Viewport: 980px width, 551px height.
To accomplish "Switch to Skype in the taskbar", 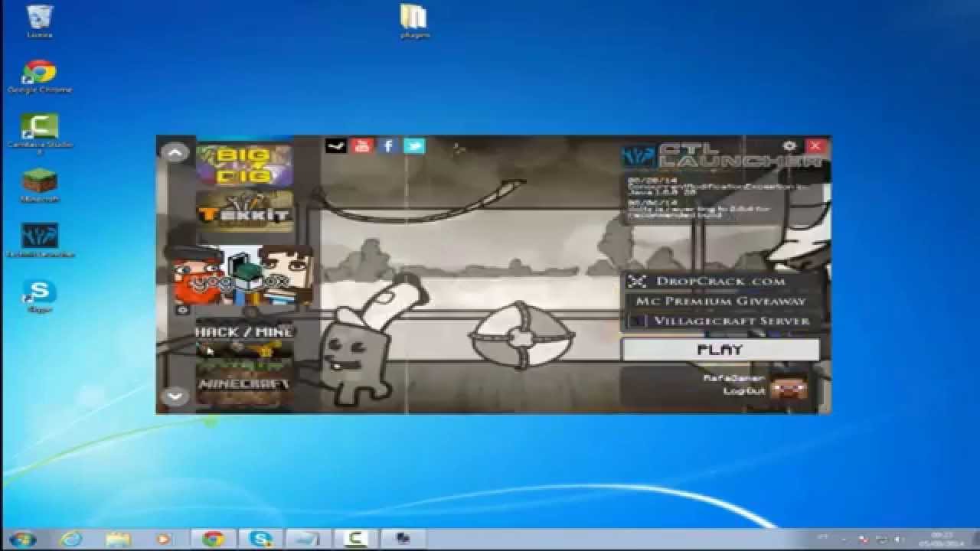I will coord(260,539).
